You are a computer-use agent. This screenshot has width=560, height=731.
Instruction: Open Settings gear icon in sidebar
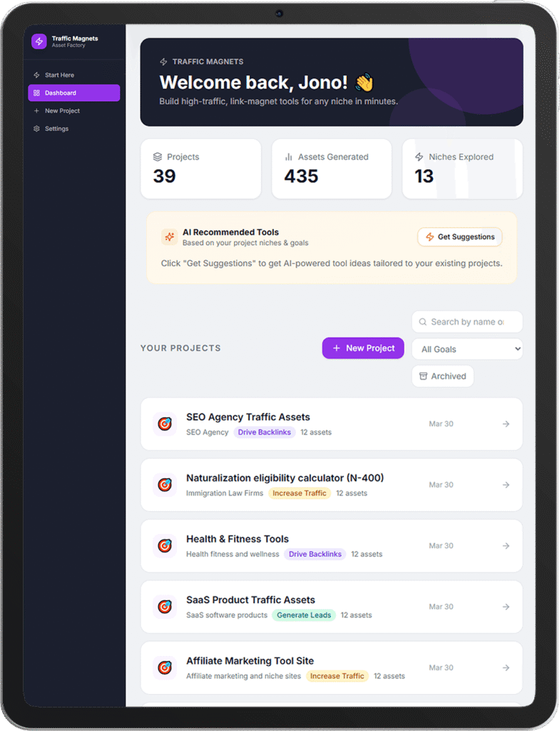[36, 128]
